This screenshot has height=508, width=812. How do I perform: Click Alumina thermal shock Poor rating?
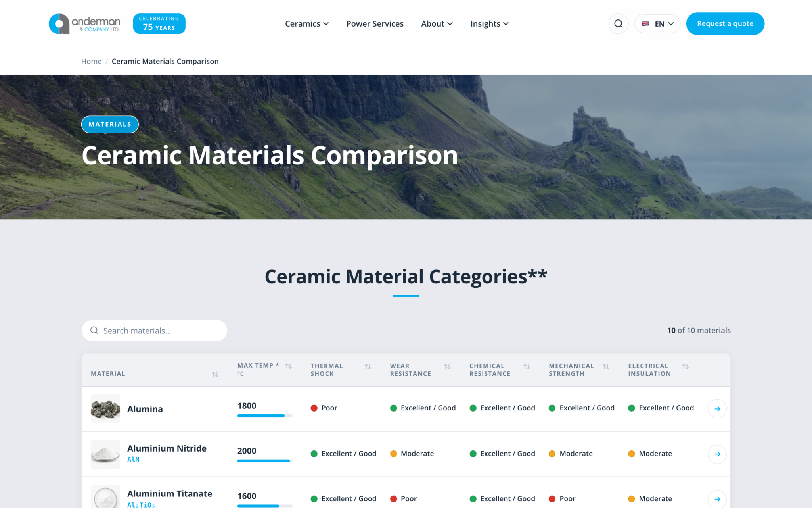(324, 408)
